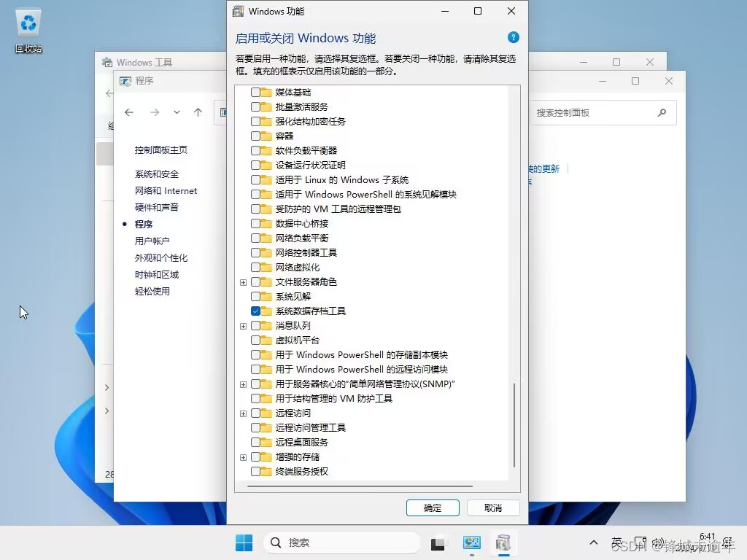The height and width of the screenshot is (560, 747).
Task: Enable the 虚拟机平台 checkbox
Action: [x=255, y=340]
